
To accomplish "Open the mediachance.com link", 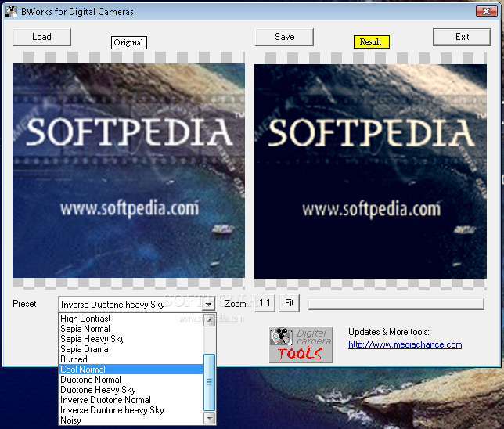I will tap(405, 344).
